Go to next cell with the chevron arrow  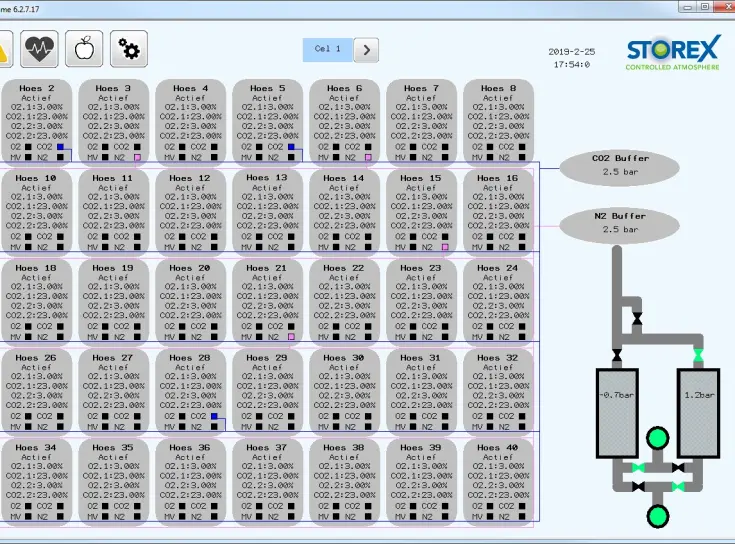pyautogui.click(x=366, y=49)
